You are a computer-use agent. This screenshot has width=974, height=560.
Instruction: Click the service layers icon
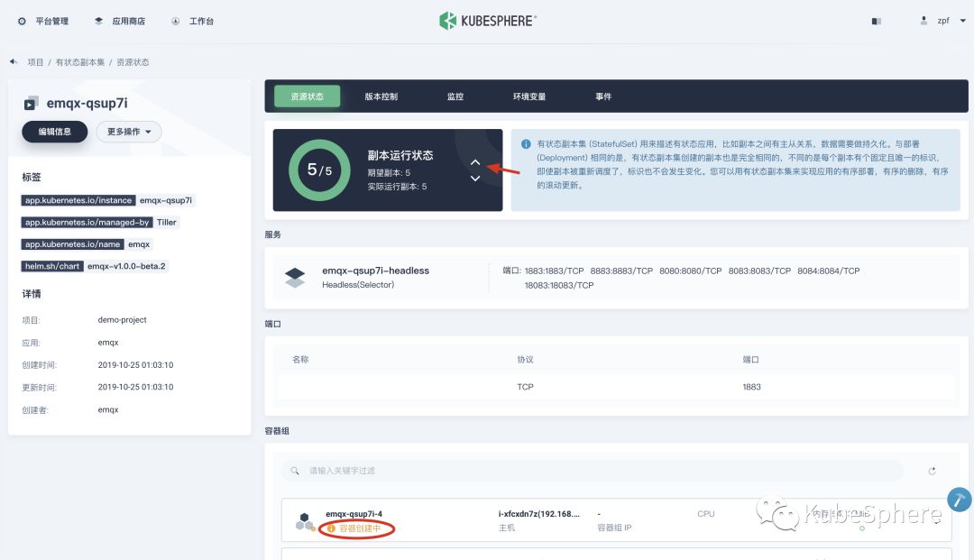(x=294, y=277)
